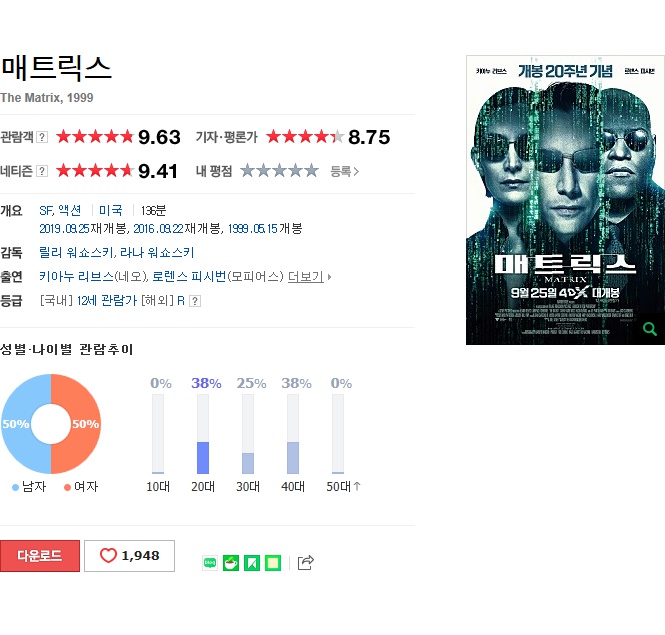Screen dimensions: 665x635
Task: Toggle the heart like button 1,948
Action: (129, 556)
